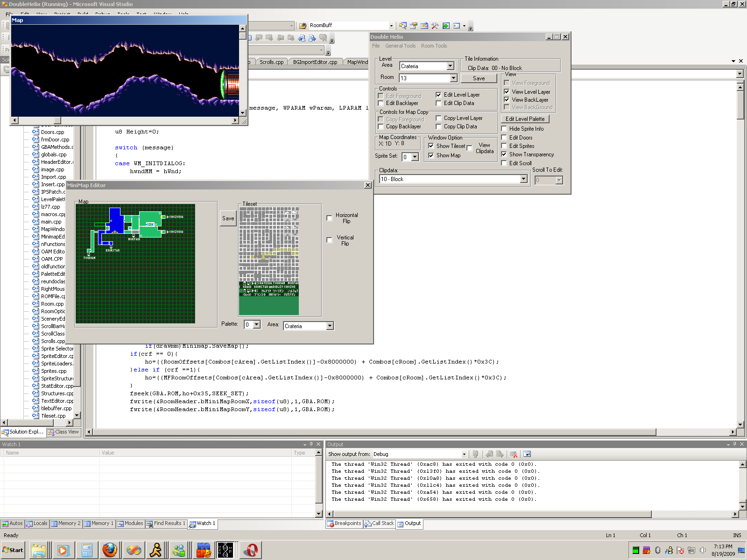Enable the Horizontal Flip checkbox
Image resolution: width=747 pixels, height=560 pixels.
click(x=330, y=218)
